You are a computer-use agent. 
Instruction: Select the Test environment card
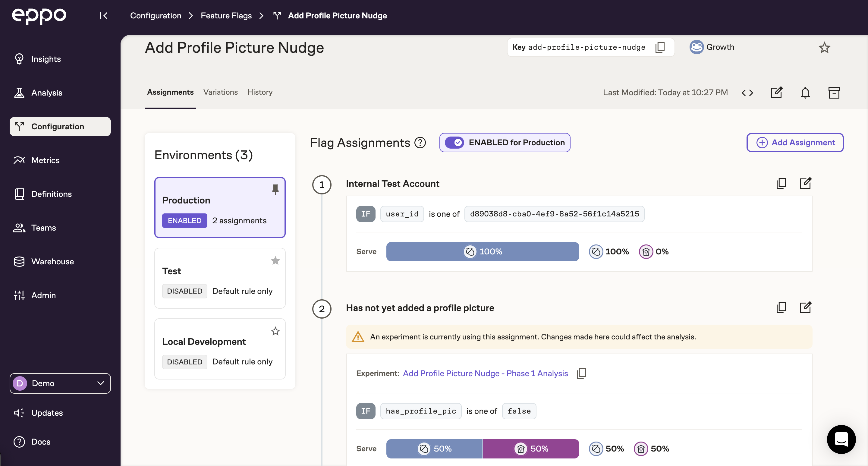click(x=220, y=278)
